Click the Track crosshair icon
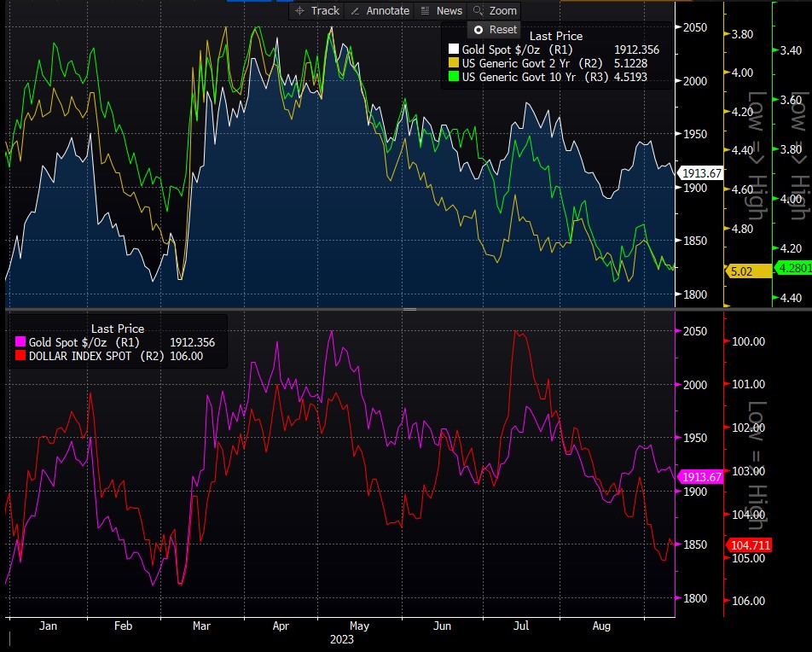The width and height of the screenshot is (812, 652). pyautogui.click(x=299, y=10)
